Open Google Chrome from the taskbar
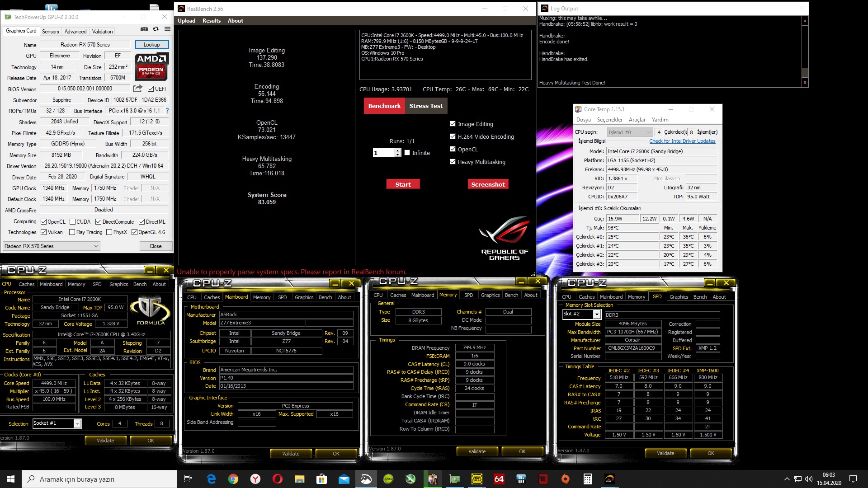Image resolution: width=868 pixels, height=488 pixels. pyautogui.click(x=233, y=479)
